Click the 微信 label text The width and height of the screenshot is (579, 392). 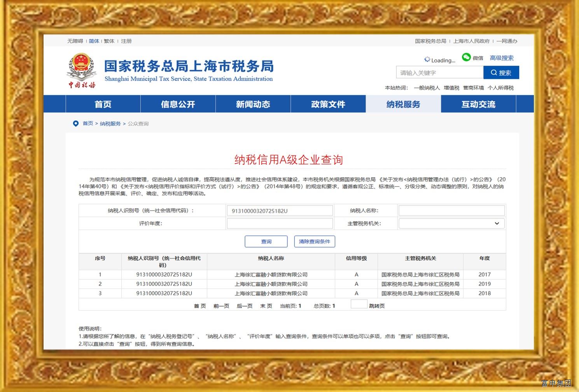(478, 58)
